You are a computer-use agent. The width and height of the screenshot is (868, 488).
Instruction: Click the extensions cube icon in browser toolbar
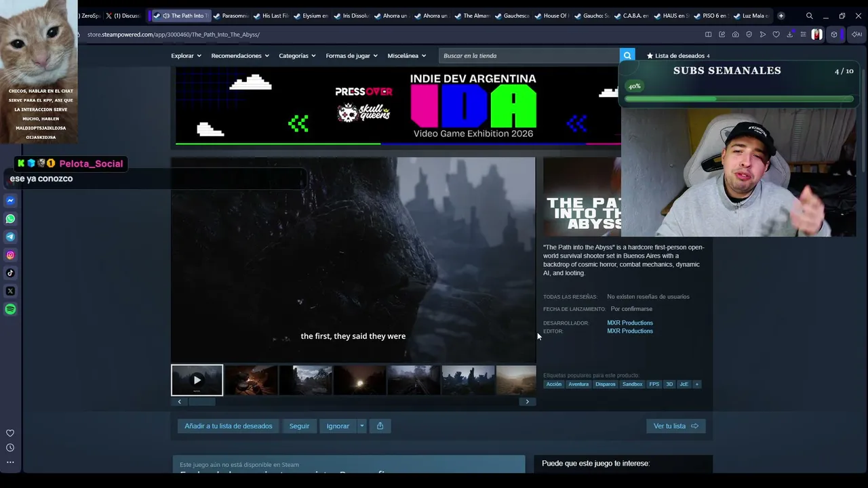click(834, 35)
